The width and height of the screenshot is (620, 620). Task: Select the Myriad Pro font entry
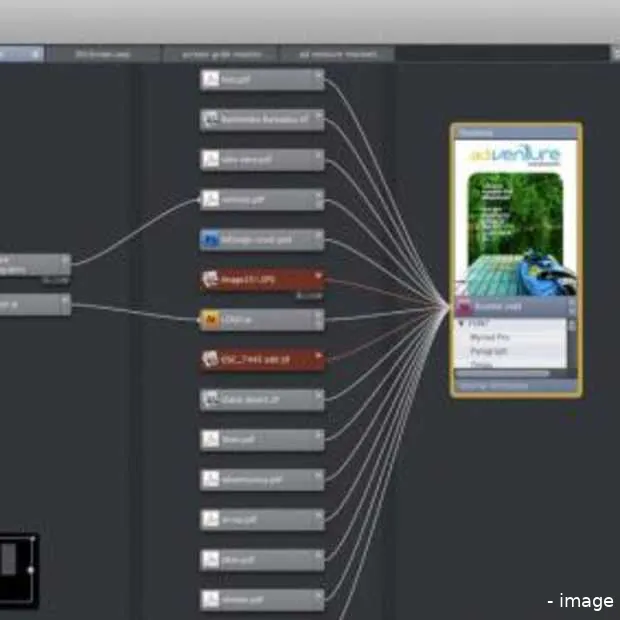pyautogui.click(x=490, y=337)
